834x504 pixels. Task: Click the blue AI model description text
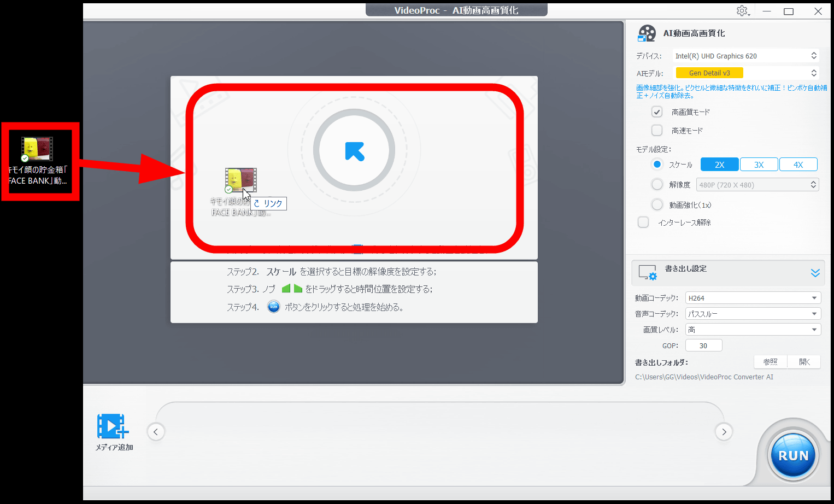pyautogui.click(x=731, y=91)
